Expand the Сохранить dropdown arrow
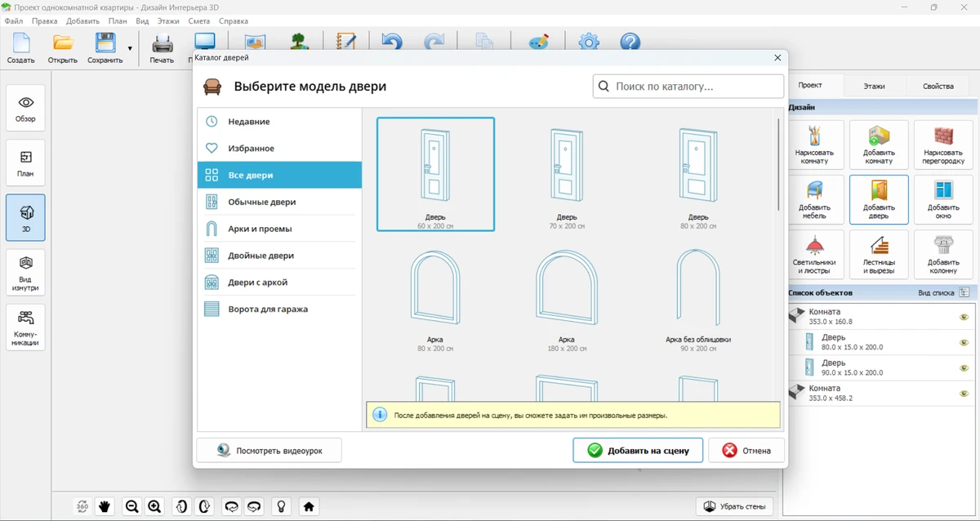The width and height of the screenshot is (980, 521). click(x=130, y=48)
